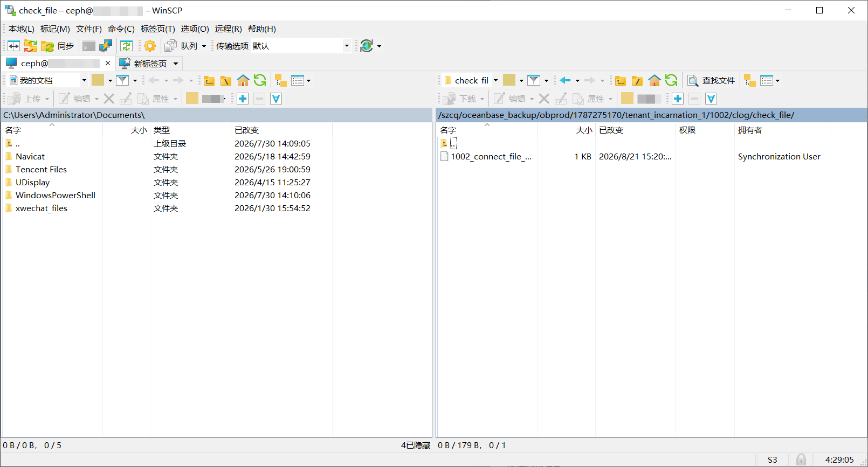The width and height of the screenshot is (868, 467).
Task: Click remote select files plus icon
Action: (678, 99)
